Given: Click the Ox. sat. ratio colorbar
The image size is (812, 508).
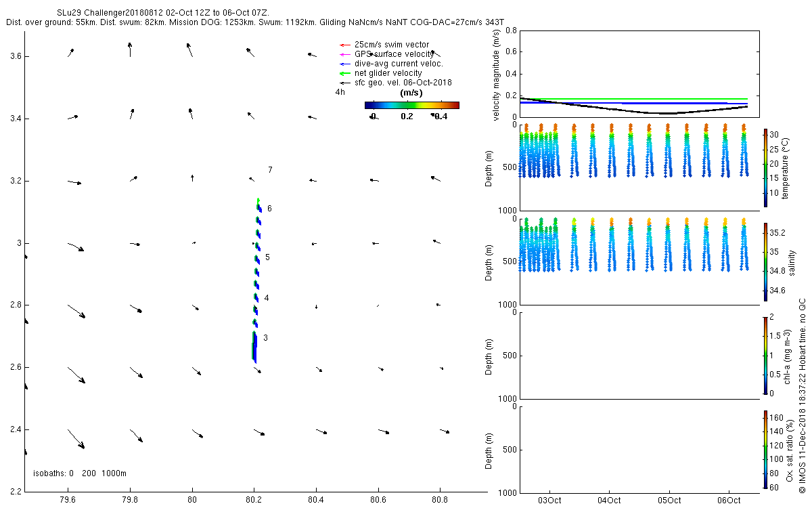Looking at the screenshot, I should click(x=765, y=448).
